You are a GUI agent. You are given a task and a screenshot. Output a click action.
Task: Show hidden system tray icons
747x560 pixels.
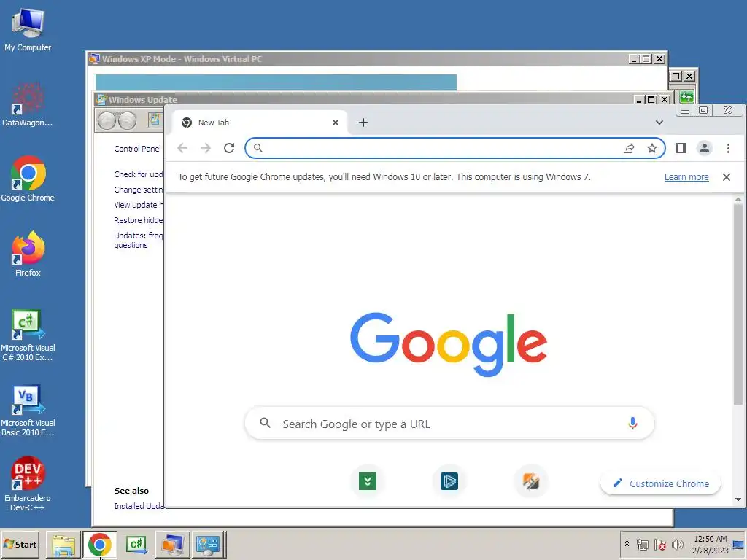627,544
